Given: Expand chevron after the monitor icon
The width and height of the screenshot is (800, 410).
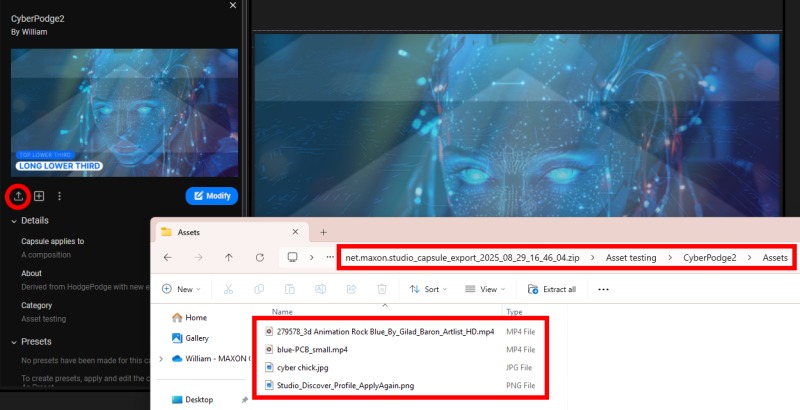Looking at the screenshot, I should pyautogui.click(x=311, y=258).
